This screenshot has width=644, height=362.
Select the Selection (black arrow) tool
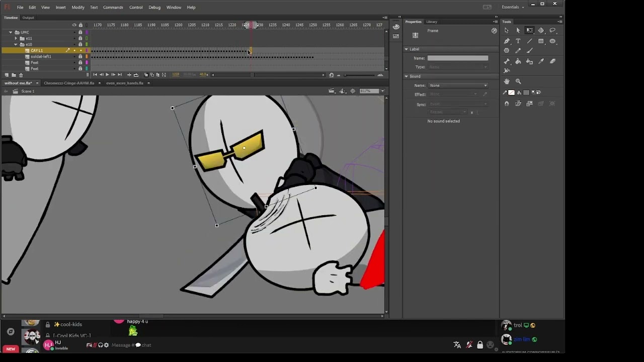pos(507,30)
